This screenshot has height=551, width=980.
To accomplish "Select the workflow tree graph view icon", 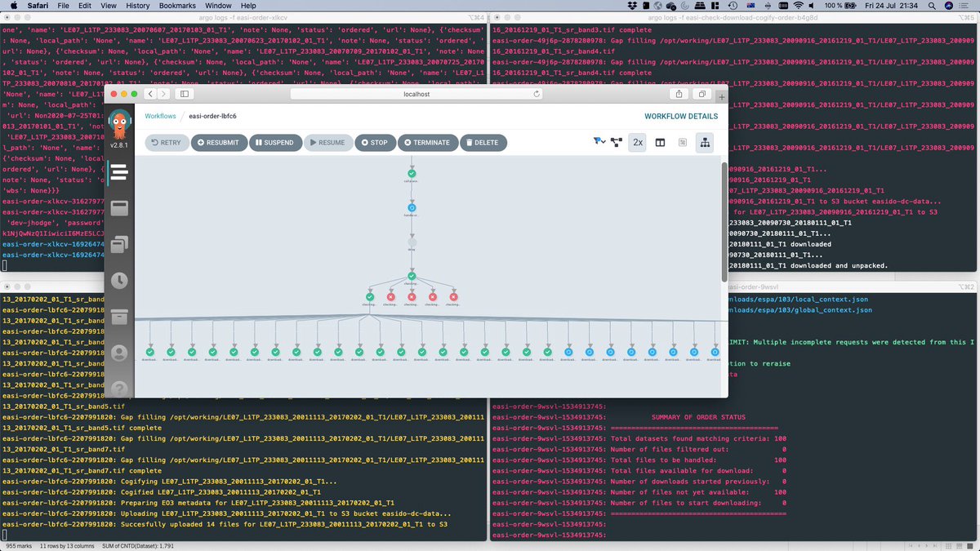I will (x=704, y=142).
